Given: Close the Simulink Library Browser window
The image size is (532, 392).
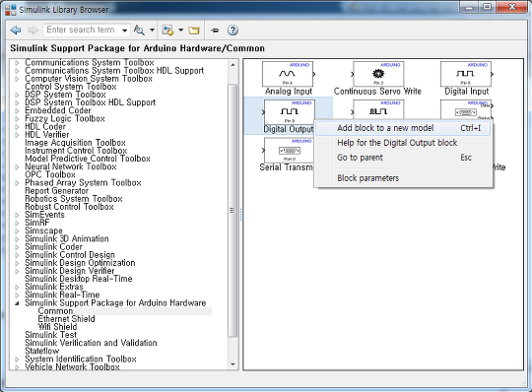Looking at the screenshot, I should (x=512, y=7).
